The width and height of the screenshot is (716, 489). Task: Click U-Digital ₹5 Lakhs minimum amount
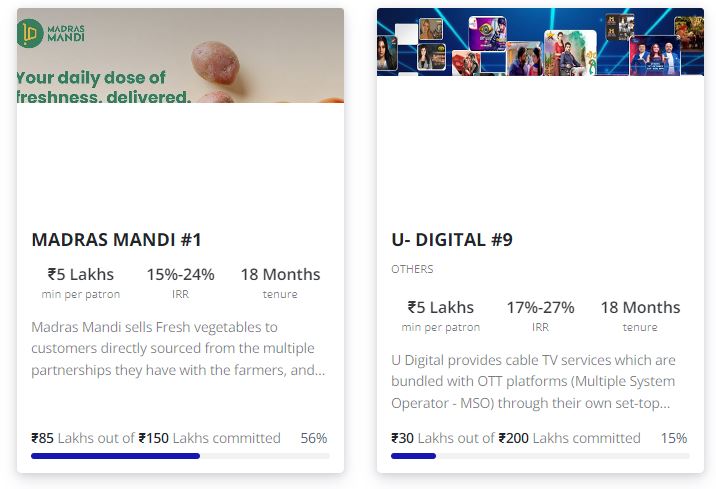click(x=441, y=307)
